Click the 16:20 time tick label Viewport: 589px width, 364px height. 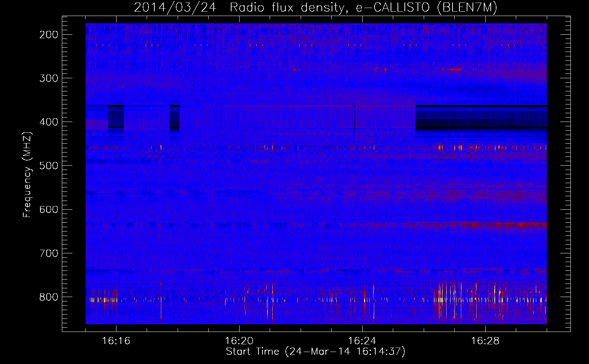[239, 341]
